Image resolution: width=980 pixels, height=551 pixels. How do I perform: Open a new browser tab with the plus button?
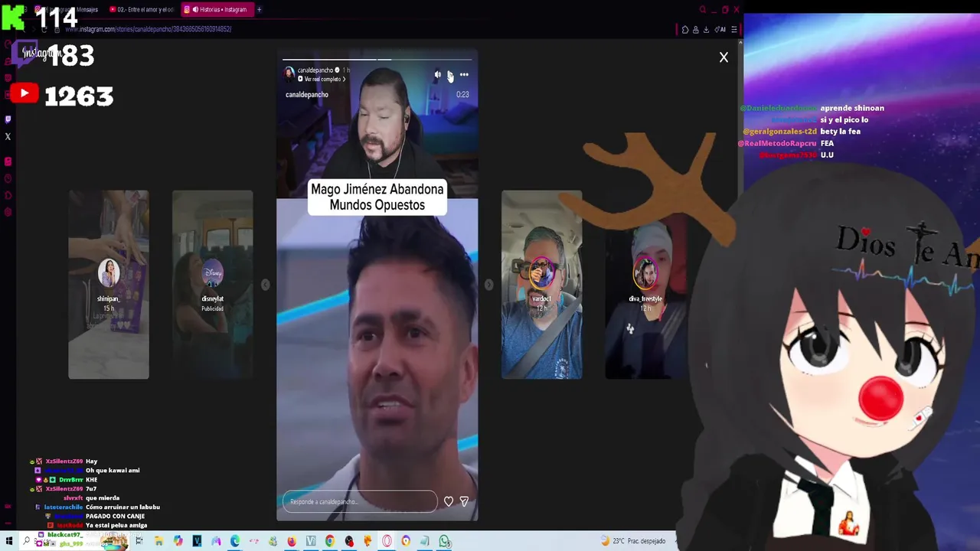click(259, 10)
